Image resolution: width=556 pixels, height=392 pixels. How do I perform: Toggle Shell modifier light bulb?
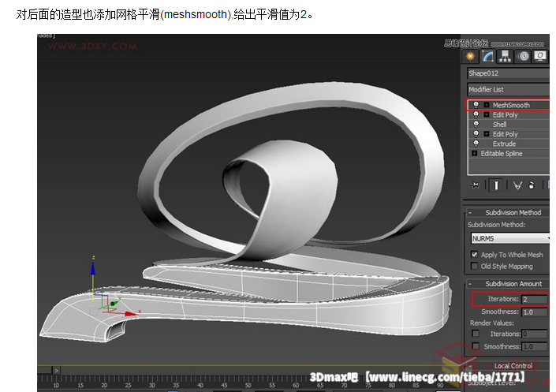(x=476, y=124)
